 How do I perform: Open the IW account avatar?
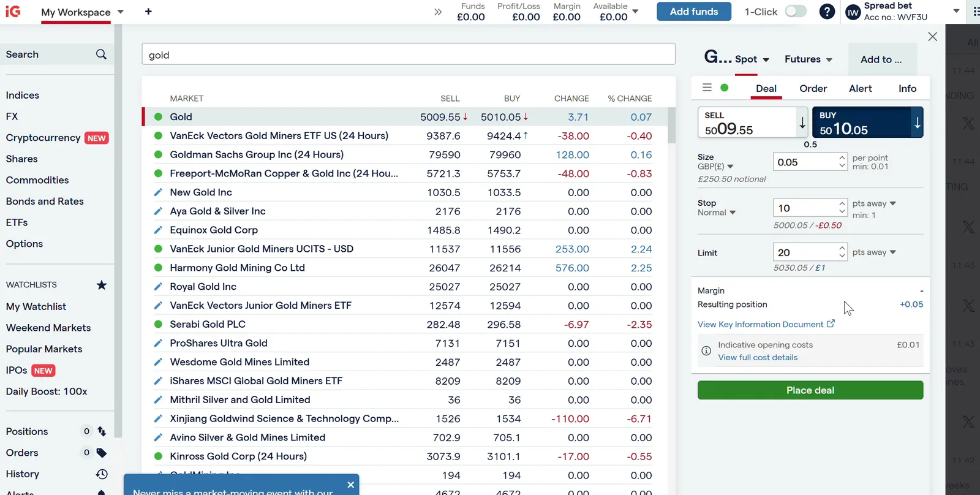pyautogui.click(x=853, y=12)
